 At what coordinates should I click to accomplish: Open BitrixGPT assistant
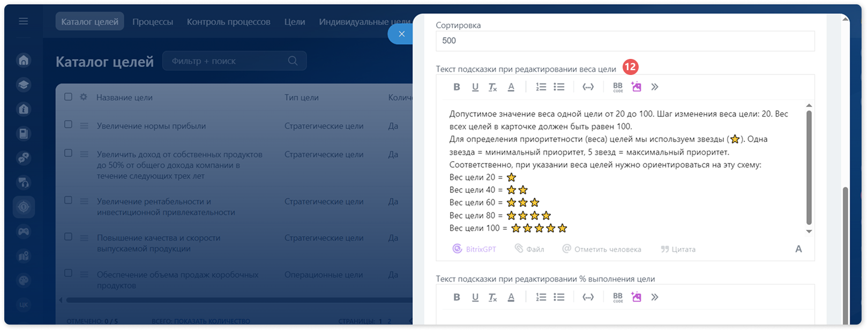pos(474,249)
